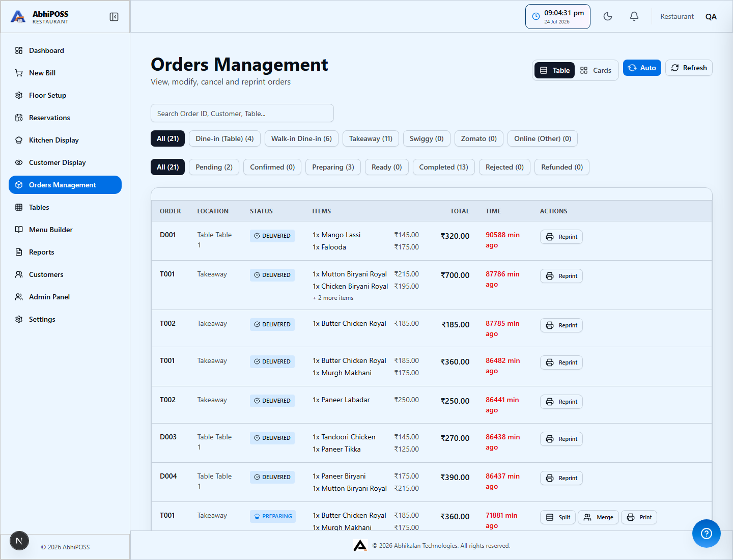Screen dimensions: 733x560
Task: Merge the preparing T001 order
Action: pyautogui.click(x=599, y=517)
